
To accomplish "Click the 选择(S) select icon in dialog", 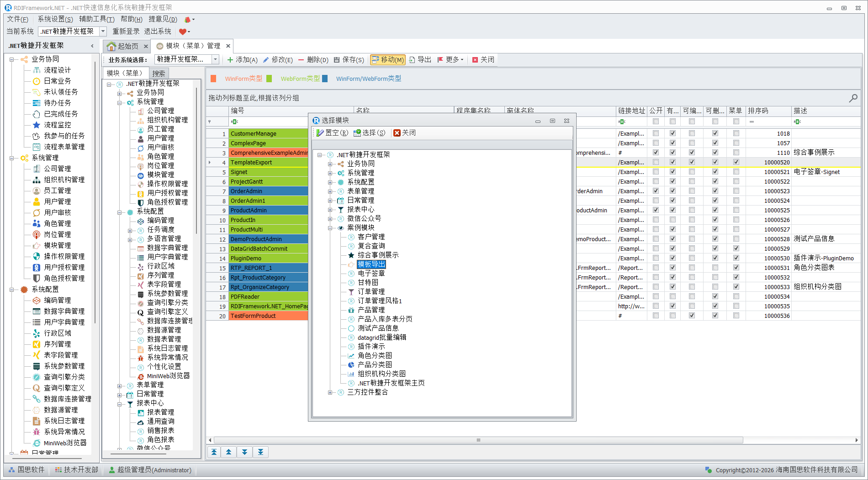I will (357, 133).
